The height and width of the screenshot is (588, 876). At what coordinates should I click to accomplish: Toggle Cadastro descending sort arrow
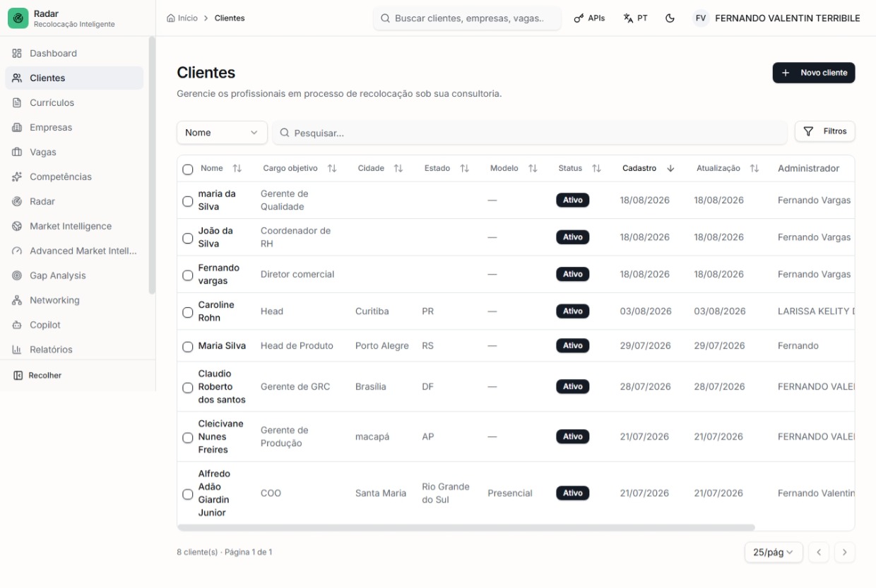[x=670, y=169]
